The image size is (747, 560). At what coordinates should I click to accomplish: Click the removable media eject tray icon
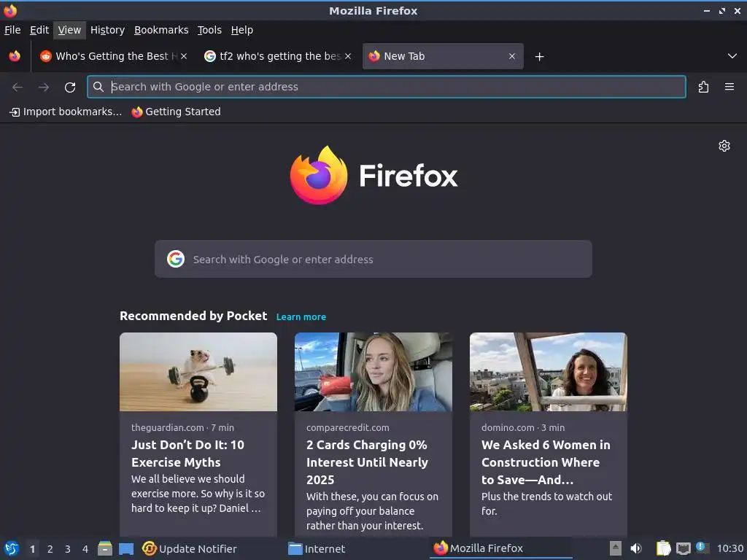coord(616,548)
